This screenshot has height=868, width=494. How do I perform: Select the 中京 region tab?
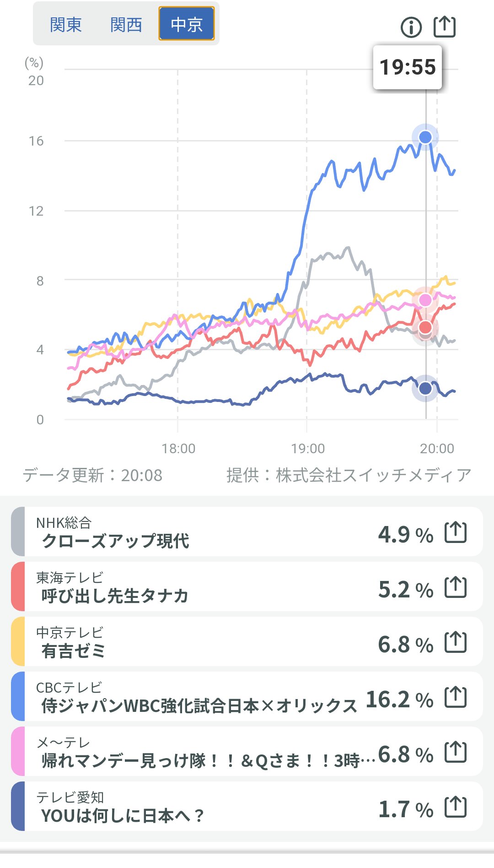point(187,24)
